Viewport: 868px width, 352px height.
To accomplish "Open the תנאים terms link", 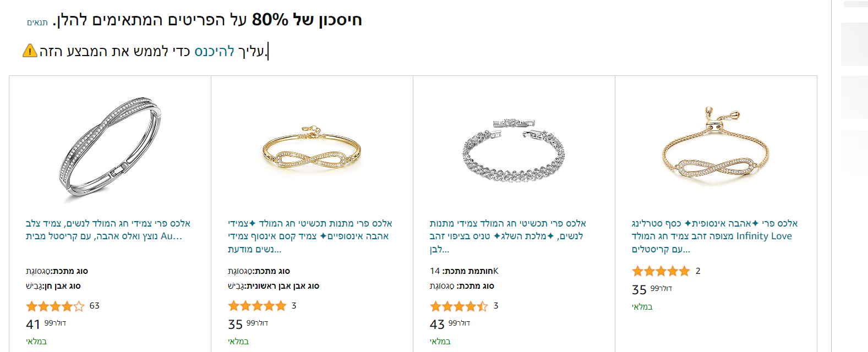I will click(37, 23).
